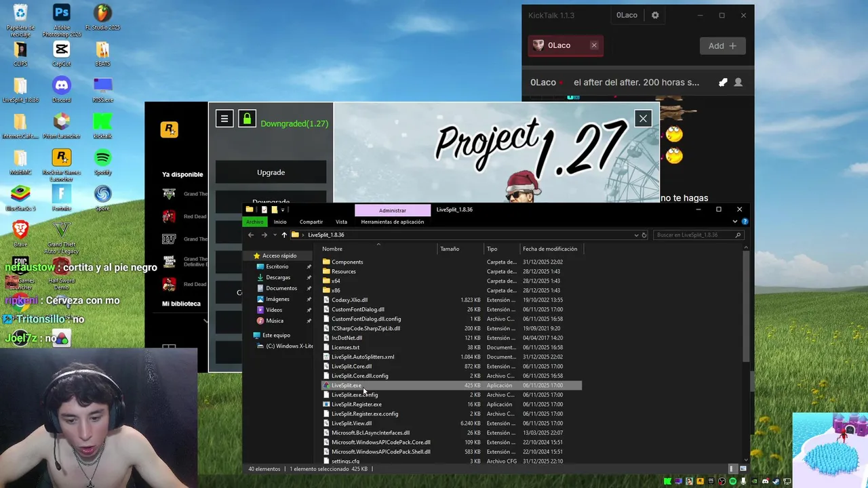
Task: Expand the Explorer ribbon chevron
Action: point(735,222)
